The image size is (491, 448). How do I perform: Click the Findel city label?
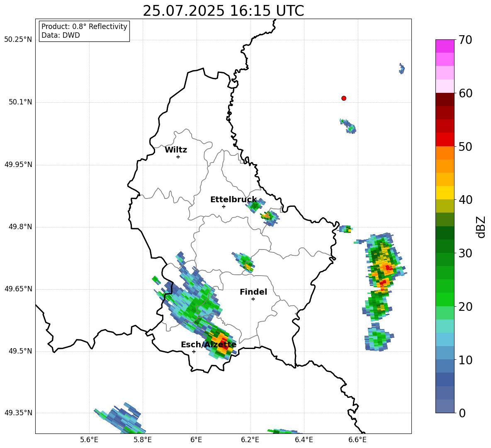(x=253, y=292)
